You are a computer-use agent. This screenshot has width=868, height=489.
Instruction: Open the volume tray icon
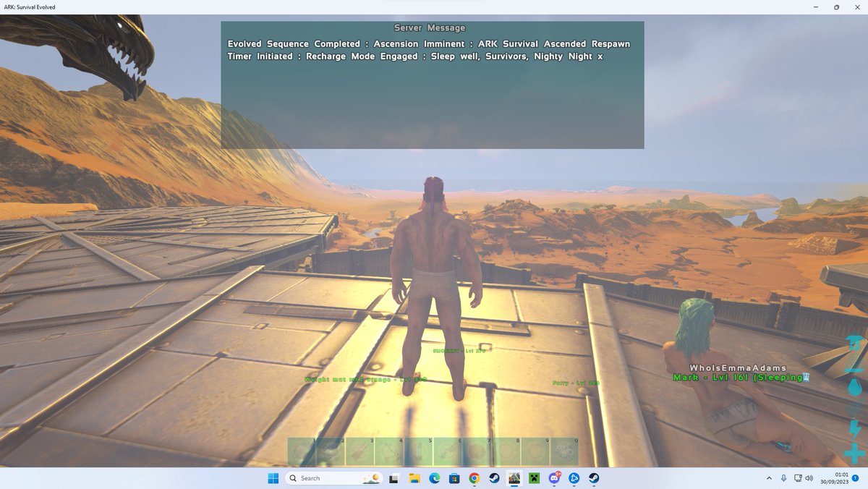click(x=809, y=478)
